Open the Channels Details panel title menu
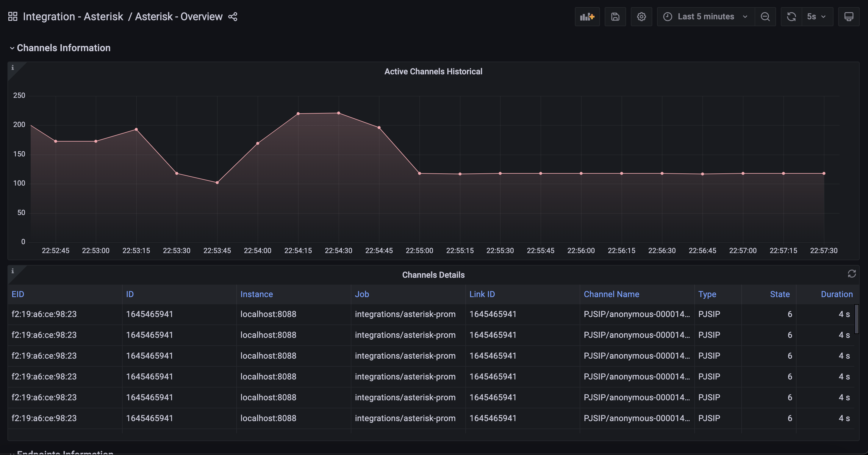 [433, 275]
